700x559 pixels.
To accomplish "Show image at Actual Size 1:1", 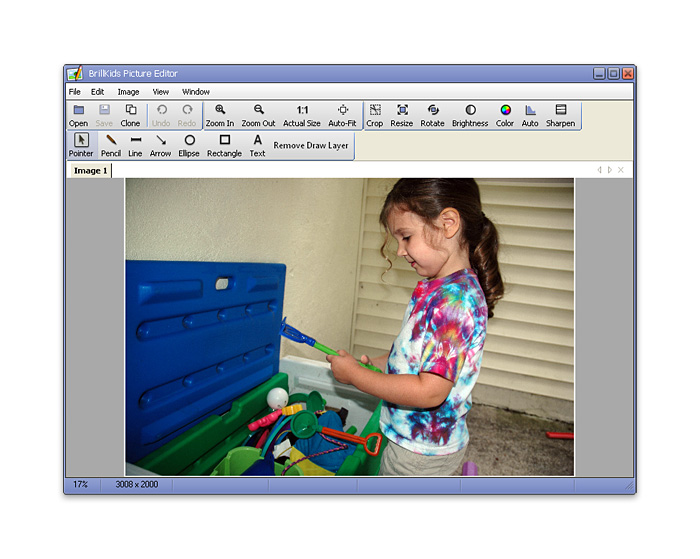I will click(302, 116).
